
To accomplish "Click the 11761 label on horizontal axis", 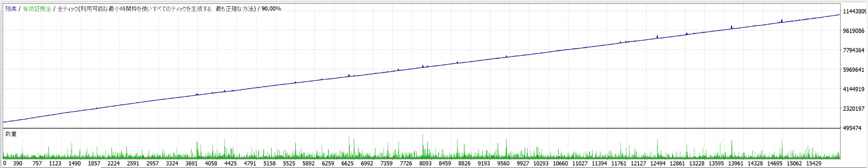I will click(619, 163).
